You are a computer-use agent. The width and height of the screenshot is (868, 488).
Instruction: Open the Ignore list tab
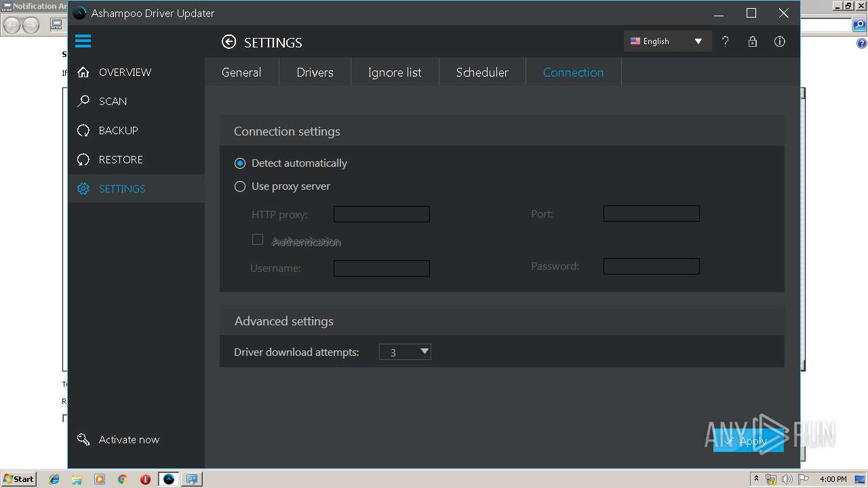coord(395,73)
